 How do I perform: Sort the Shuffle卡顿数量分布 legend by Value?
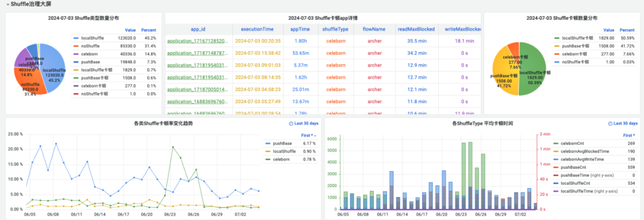(609, 30)
